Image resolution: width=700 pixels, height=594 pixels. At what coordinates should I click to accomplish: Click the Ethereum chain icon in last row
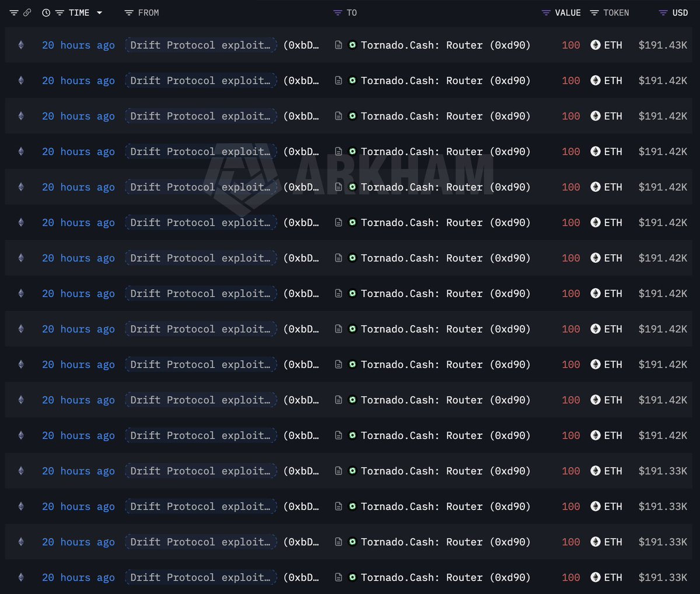point(21,577)
